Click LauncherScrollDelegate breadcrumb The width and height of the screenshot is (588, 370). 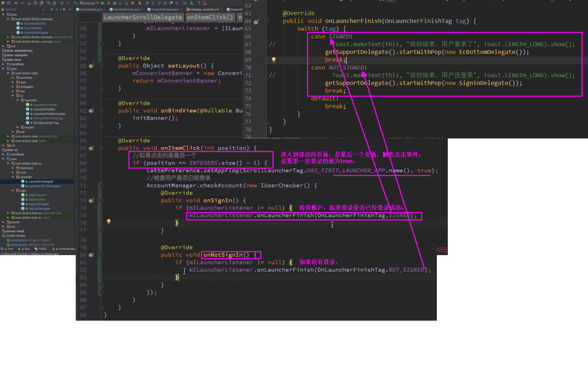coord(143,17)
